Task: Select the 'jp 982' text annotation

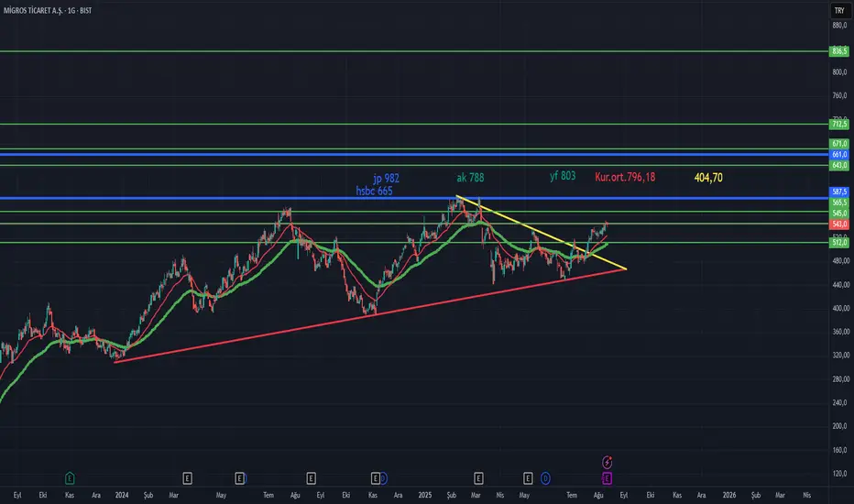Action: pyautogui.click(x=386, y=178)
